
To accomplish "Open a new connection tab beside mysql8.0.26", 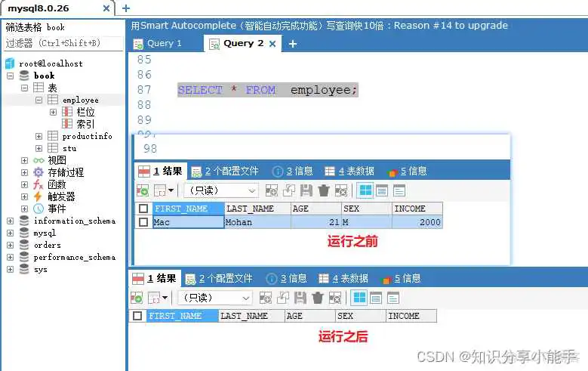I will tap(126, 8).
